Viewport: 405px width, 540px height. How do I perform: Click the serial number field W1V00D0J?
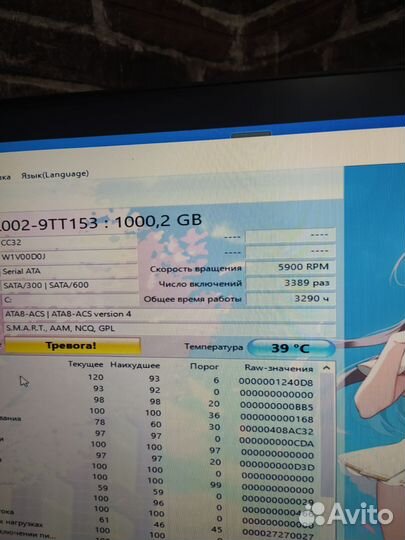(69, 257)
